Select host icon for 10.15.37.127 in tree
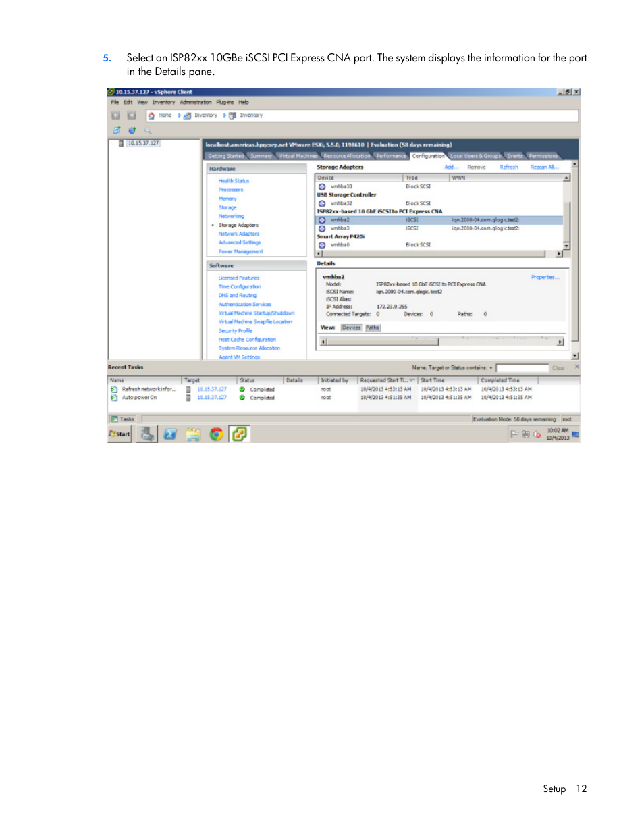Viewport: 644px width, 834px height. 122,143
